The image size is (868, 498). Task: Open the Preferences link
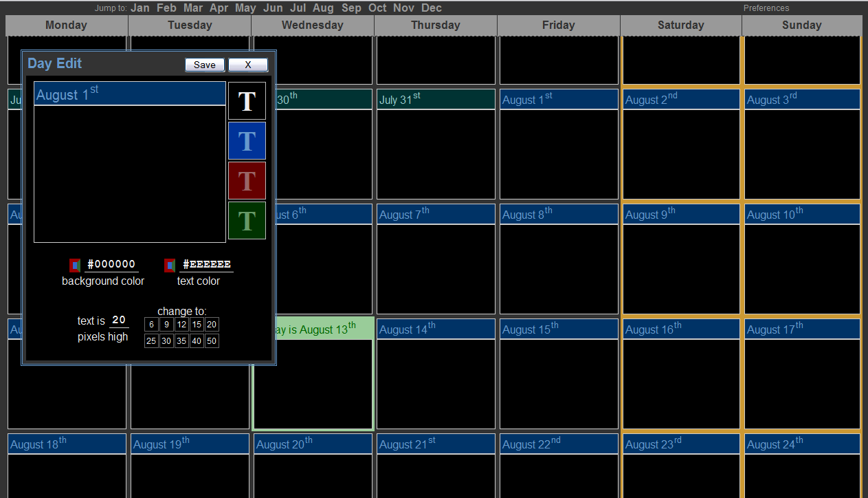coord(766,8)
